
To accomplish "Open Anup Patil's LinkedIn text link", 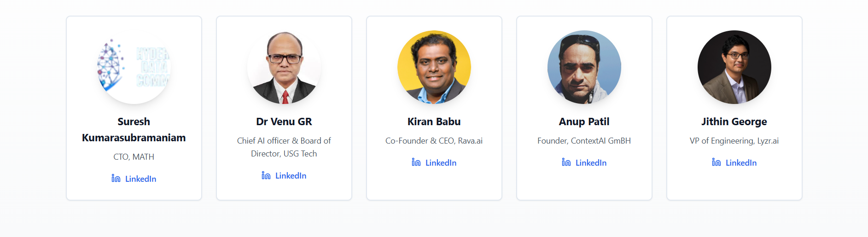I will 591,162.
